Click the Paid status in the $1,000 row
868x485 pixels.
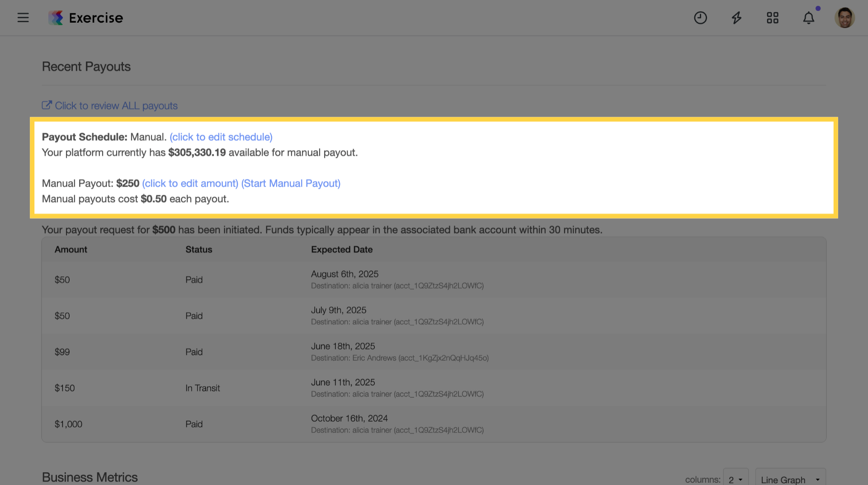(x=194, y=424)
